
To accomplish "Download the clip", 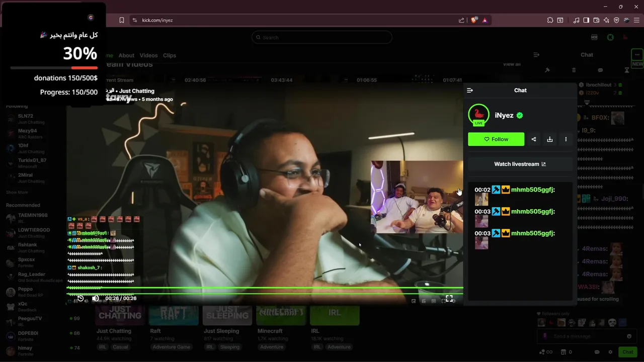I will (550, 139).
